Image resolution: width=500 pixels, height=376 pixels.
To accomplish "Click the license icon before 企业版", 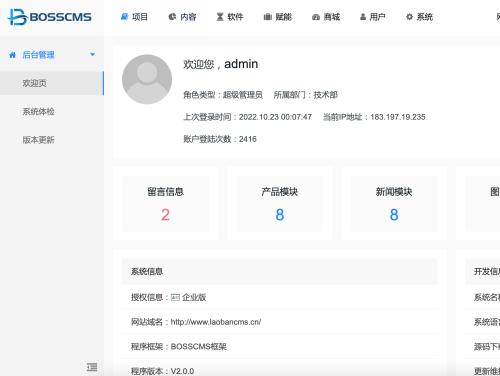I will tap(175, 297).
